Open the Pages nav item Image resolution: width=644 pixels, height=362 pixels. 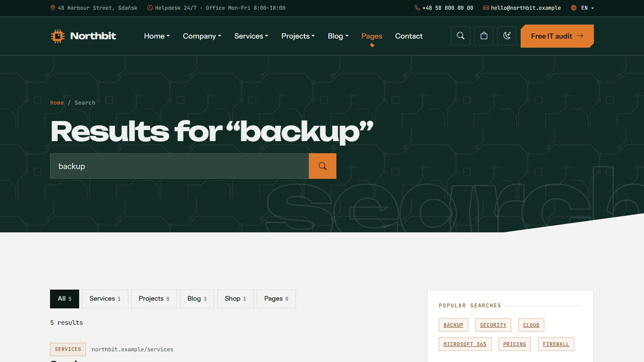[372, 36]
